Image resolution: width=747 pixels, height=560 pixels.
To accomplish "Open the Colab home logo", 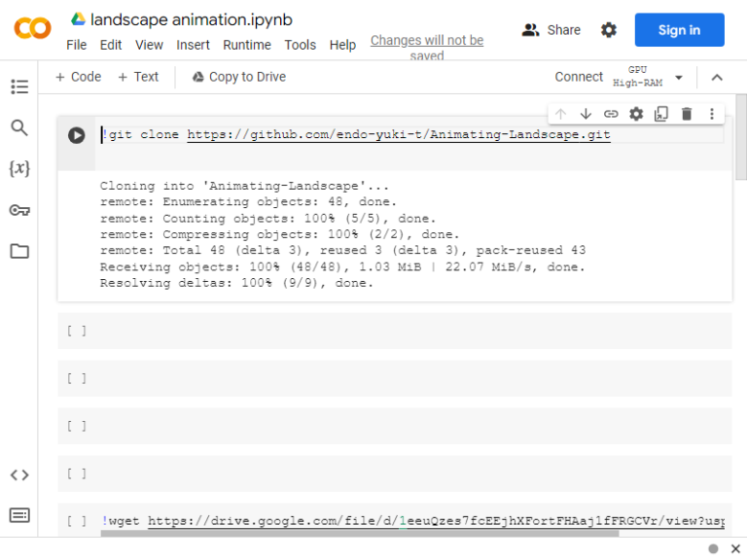I will (32, 28).
